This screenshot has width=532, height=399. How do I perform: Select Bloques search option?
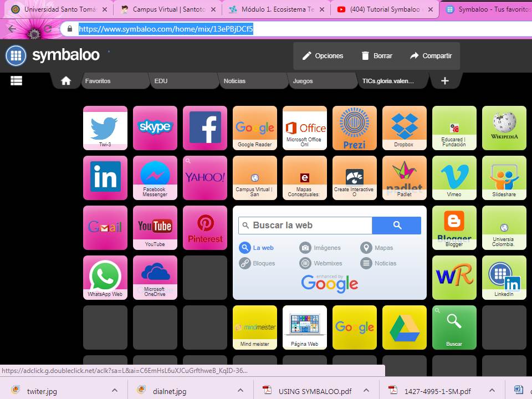[x=257, y=263]
